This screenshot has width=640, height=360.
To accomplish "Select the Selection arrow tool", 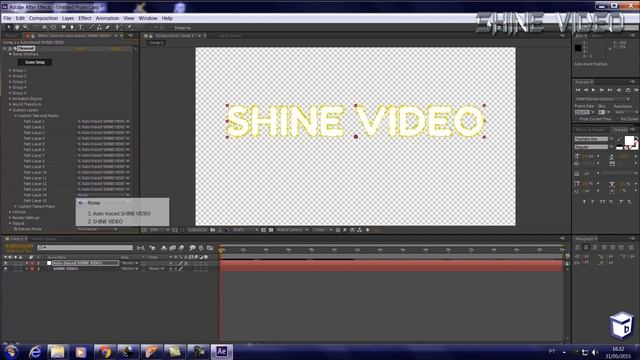I will (8, 27).
